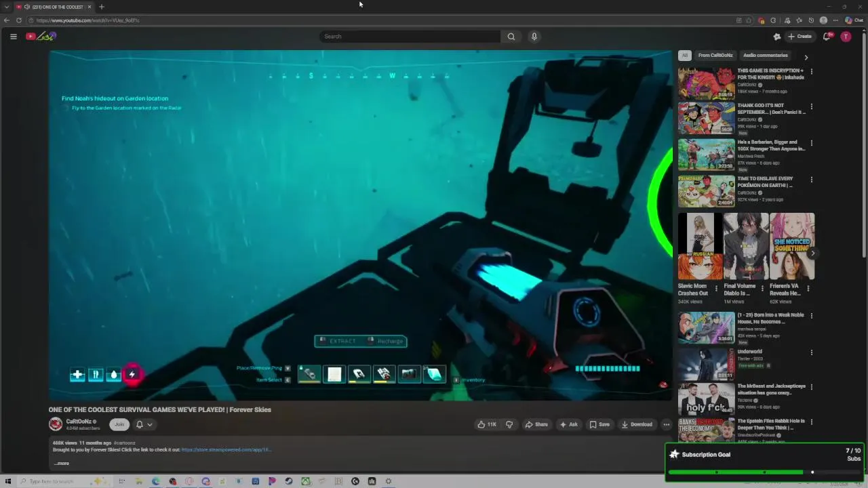The image size is (868, 488).
Task: Open Settings gear in the taskbar
Action: (x=389, y=481)
